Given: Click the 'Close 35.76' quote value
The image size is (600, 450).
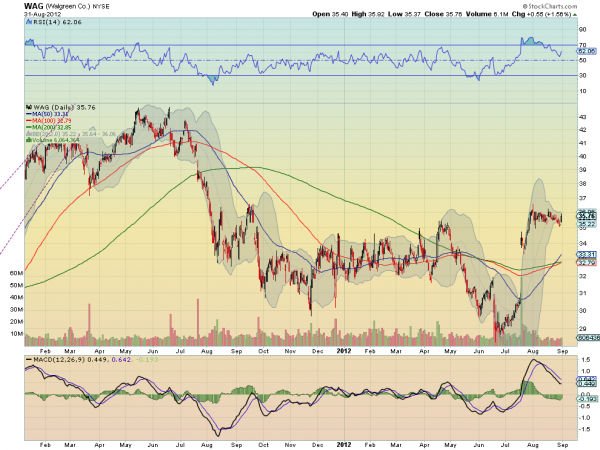Looking at the screenshot, I should point(443,14).
